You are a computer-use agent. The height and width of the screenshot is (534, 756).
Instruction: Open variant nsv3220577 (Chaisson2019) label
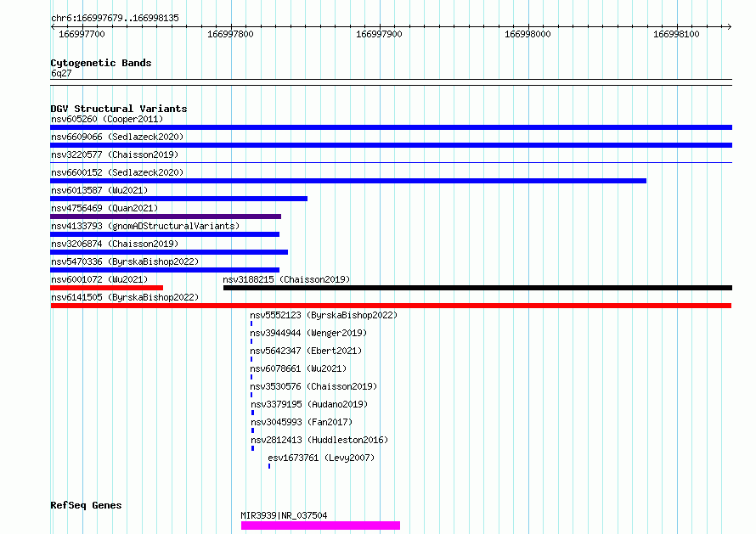pyautogui.click(x=115, y=155)
